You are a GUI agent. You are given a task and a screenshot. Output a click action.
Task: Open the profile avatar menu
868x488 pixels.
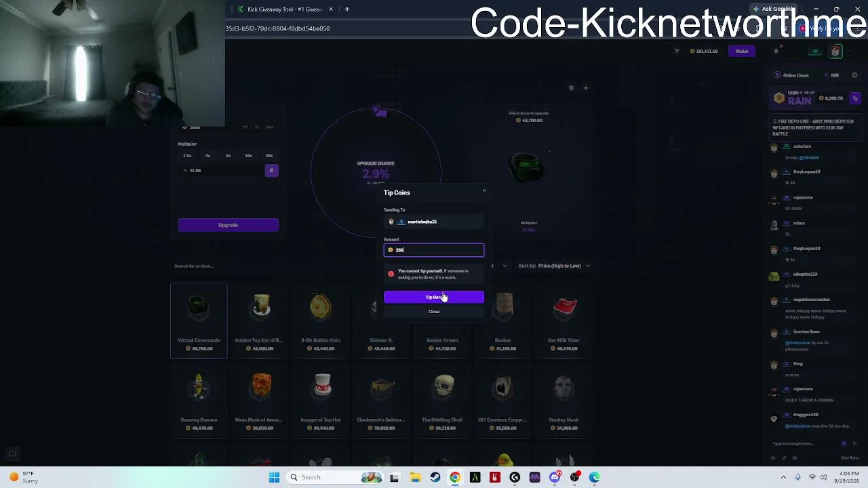point(835,52)
